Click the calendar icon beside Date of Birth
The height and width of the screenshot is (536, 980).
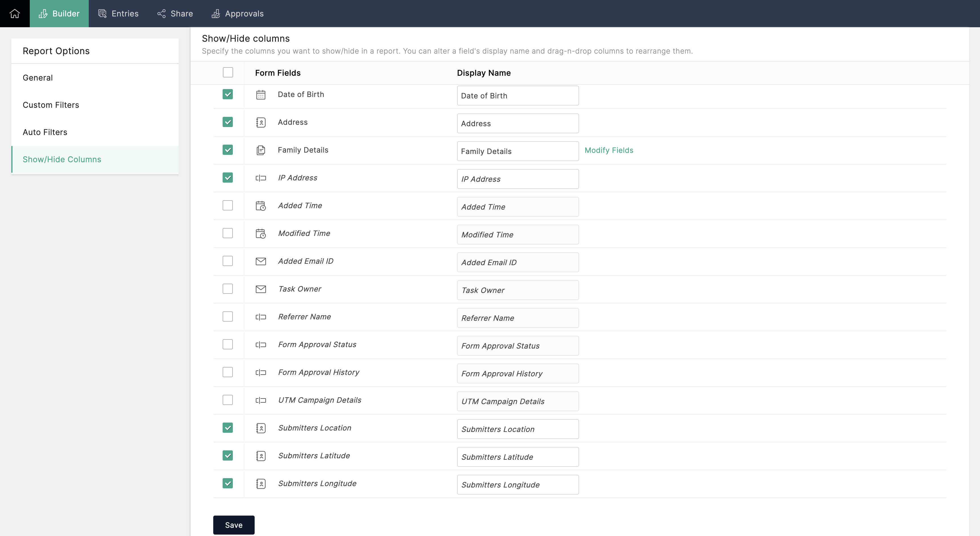(x=261, y=95)
